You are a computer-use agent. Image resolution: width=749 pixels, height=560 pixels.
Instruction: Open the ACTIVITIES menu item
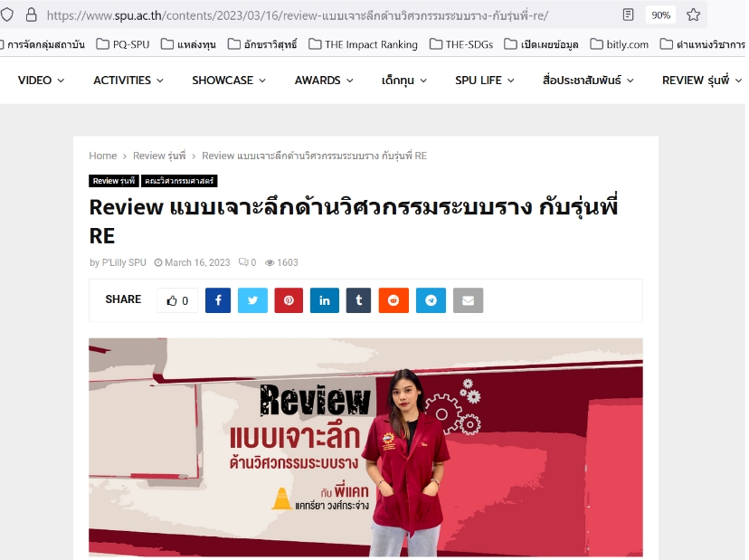tap(128, 81)
